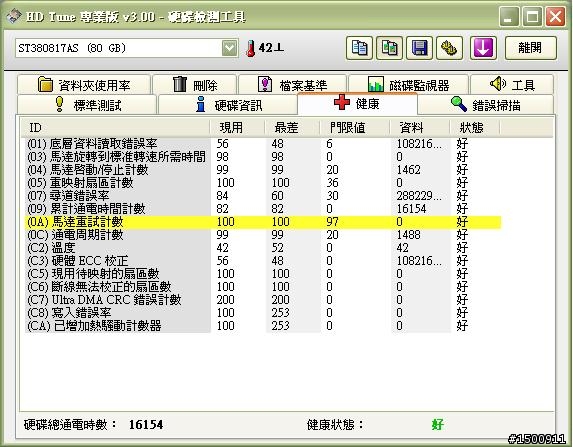Maximize the HD Tune window

tap(532, 16)
